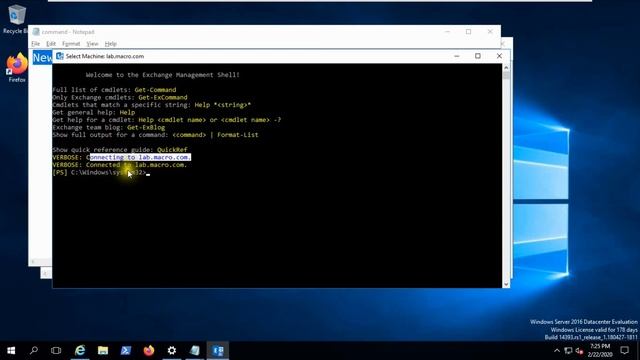This screenshot has height=360, width=640.
Task: Click the shell scrollbar up arrow
Action: pyautogui.click(x=506, y=67)
